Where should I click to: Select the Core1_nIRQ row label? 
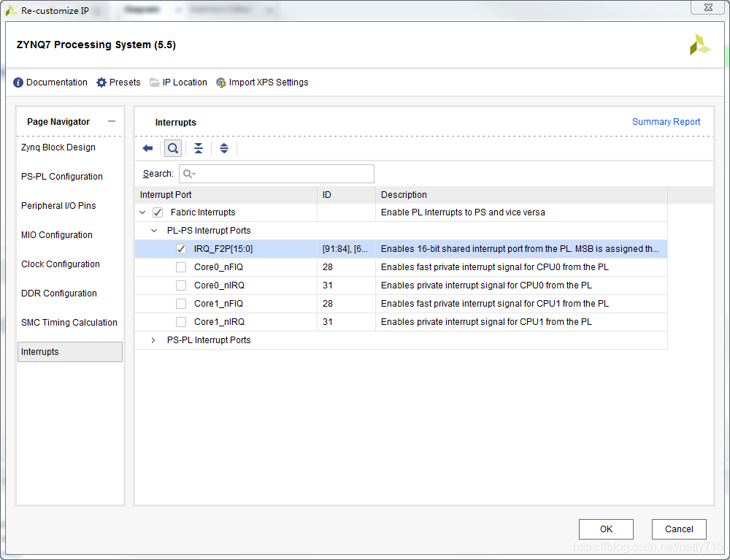click(x=219, y=322)
